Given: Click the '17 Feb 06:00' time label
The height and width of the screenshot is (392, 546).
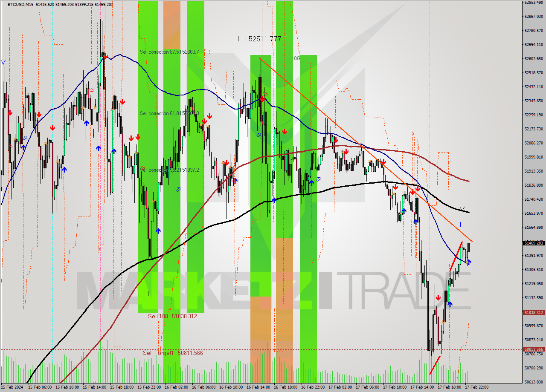Looking at the screenshot, I should click(367, 388).
